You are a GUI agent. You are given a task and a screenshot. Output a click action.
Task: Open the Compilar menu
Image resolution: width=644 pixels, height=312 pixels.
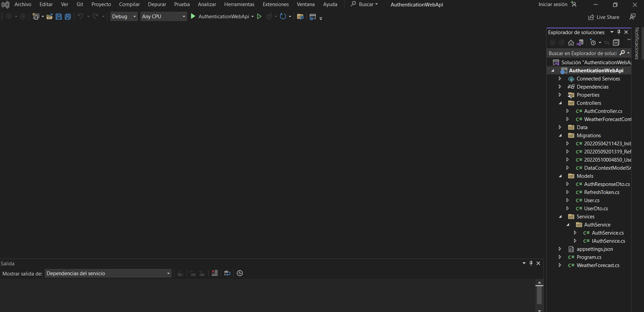pyautogui.click(x=129, y=4)
